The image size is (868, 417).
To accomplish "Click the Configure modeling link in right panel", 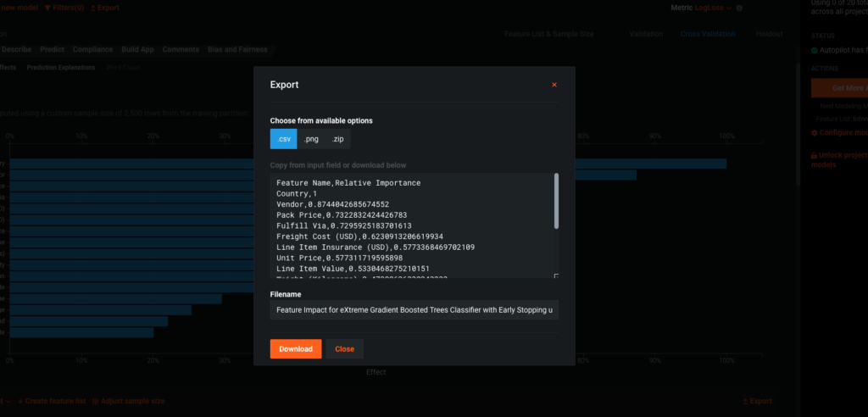I will (839, 132).
